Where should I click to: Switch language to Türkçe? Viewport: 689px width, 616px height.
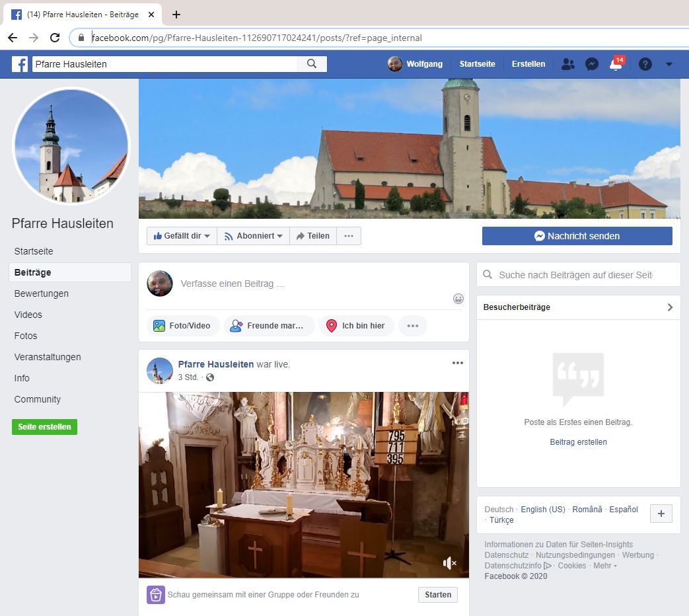[x=501, y=520]
